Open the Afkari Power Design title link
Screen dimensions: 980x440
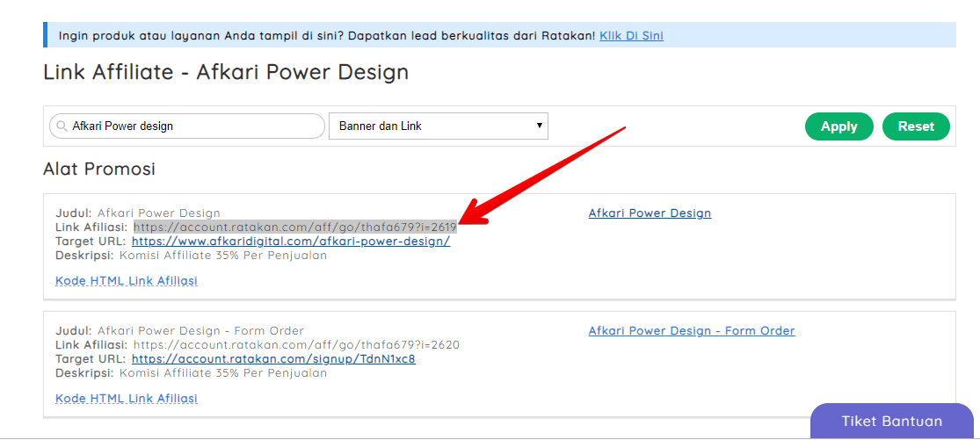pyautogui.click(x=650, y=213)
